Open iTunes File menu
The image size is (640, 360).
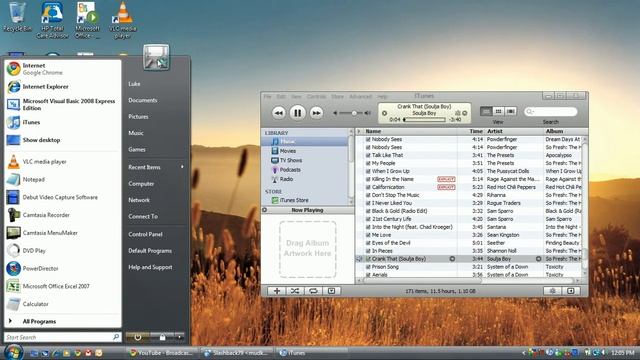(x=267, y=97)
